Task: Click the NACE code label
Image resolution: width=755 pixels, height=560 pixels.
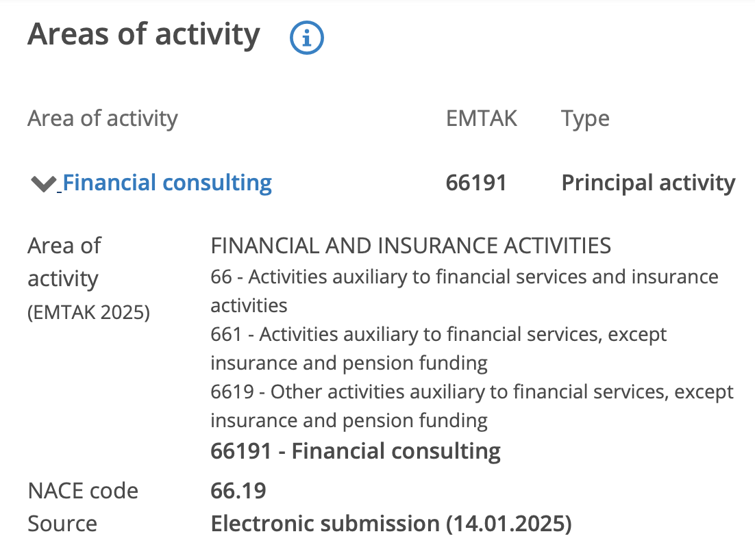Action: point(83,491)
